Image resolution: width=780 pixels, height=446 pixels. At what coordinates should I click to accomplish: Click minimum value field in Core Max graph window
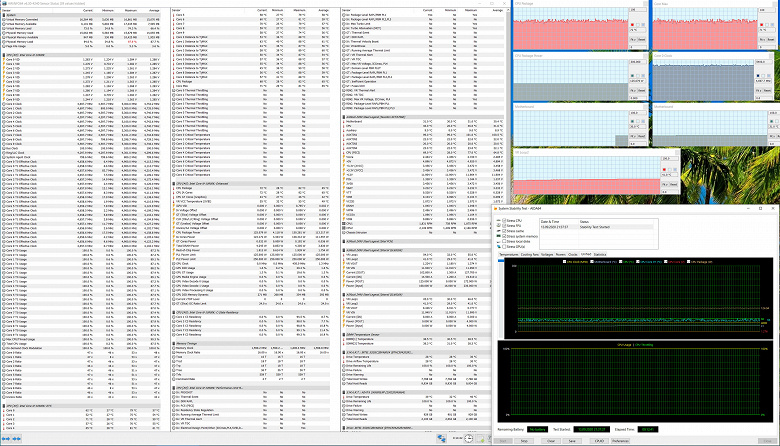[767, 47]
